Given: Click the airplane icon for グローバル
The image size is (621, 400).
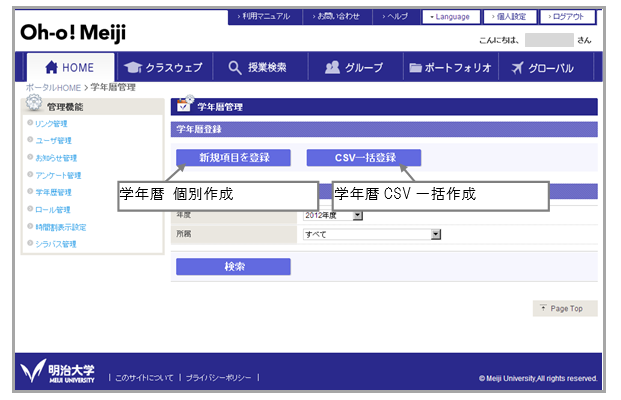Looking at the screenshot, I should pos(517,68).
